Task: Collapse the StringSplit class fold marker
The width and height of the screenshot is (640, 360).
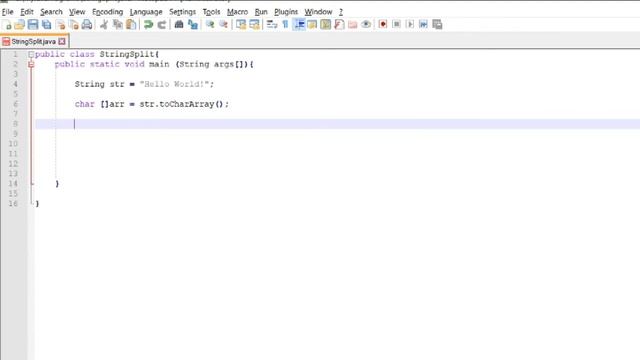Action: pos(31,54)
